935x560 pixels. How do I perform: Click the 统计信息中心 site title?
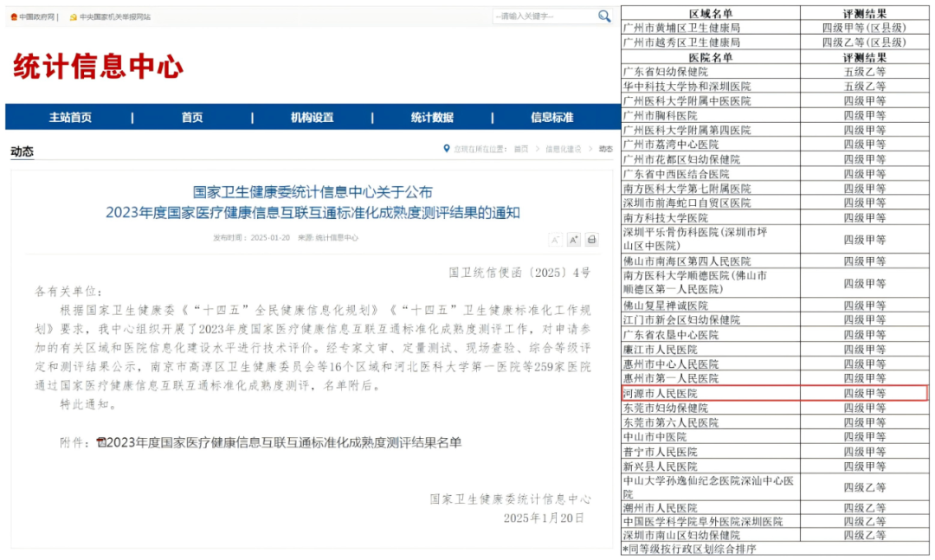click(97, 67)
